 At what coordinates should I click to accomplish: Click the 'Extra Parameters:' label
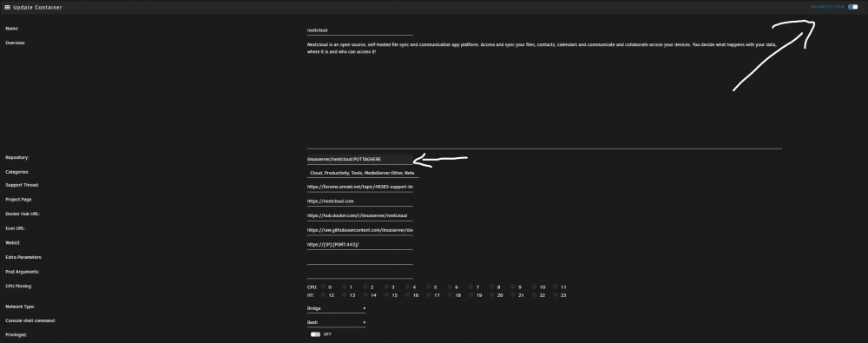click(23, 257)
